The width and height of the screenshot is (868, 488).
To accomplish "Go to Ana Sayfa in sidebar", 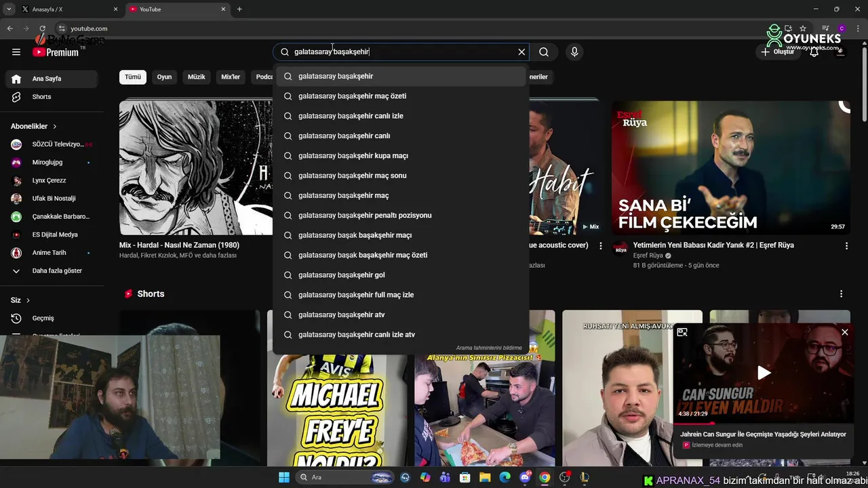I will 52,79.
